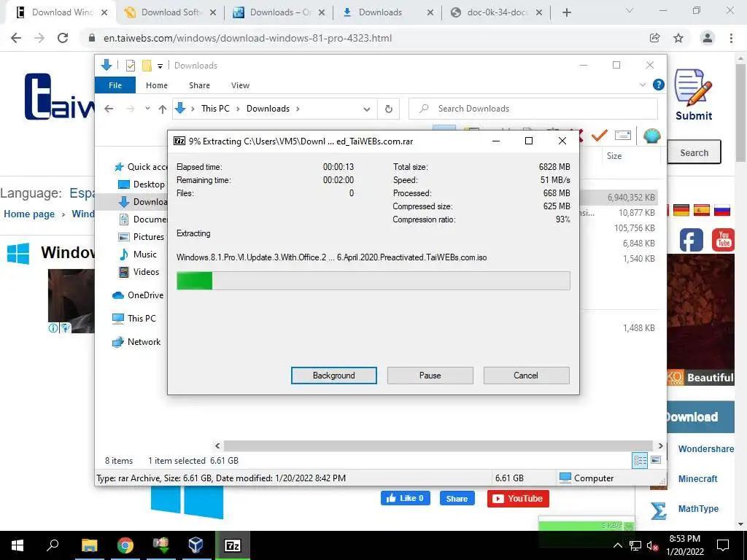
Task: Click This PC in address breadcrumb
Action: tap(215, 109)
